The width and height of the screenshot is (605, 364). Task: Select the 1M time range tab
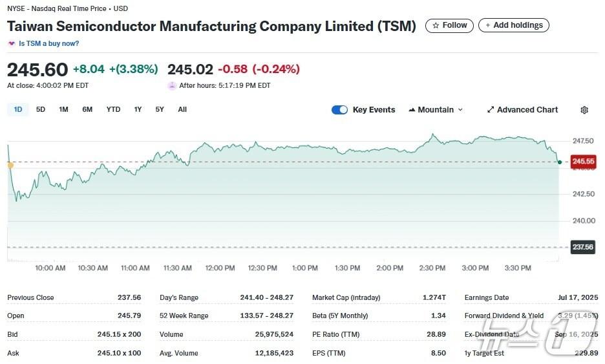click(x=63, y=109)
